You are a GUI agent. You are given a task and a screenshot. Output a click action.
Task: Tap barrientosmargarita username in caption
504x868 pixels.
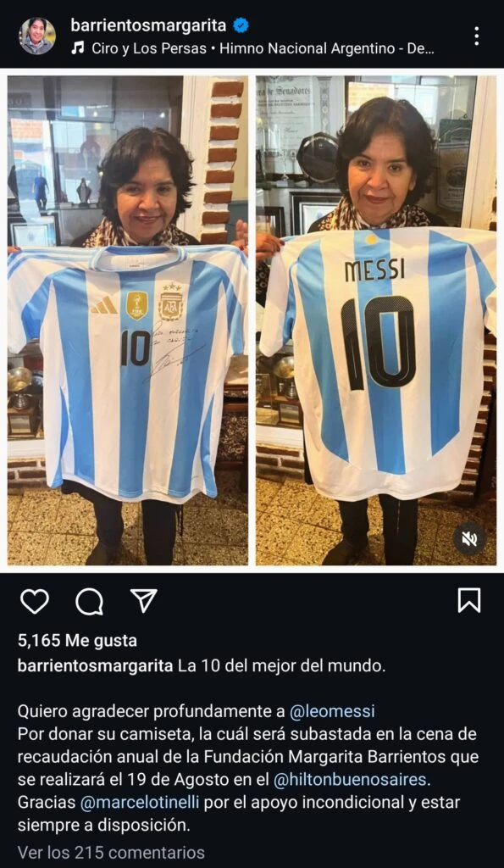95,666
